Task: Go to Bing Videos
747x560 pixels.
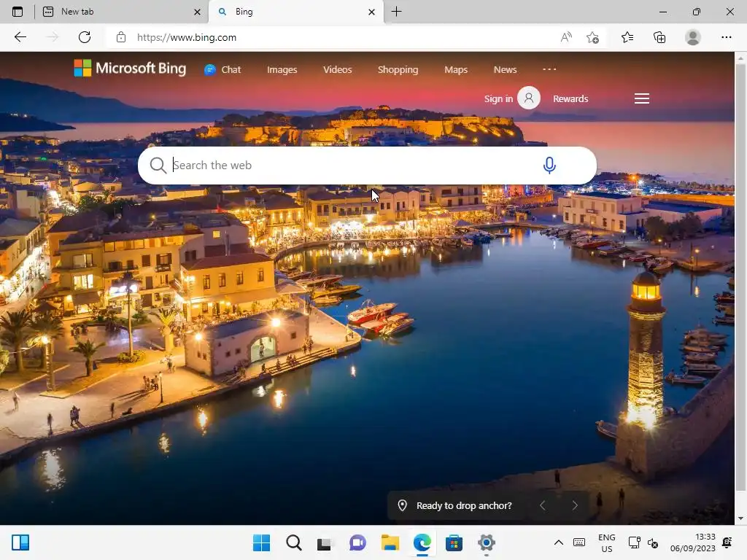Action: (337, 69)
